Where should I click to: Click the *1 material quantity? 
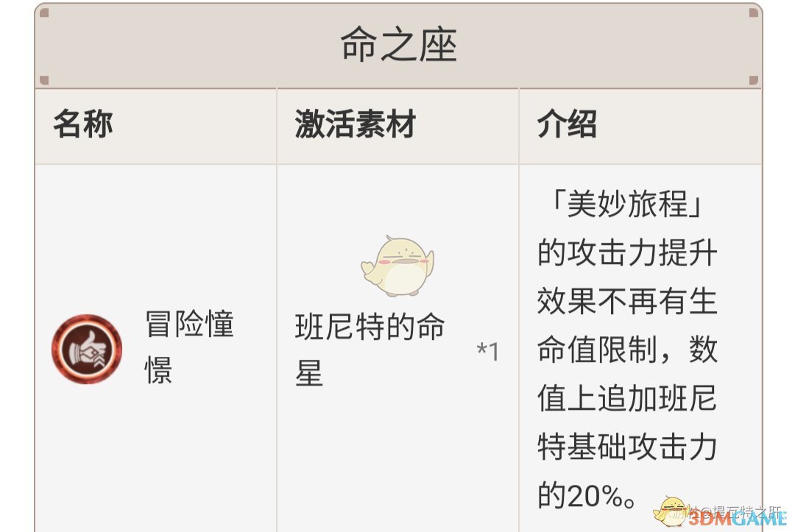(x=487, y=352)
